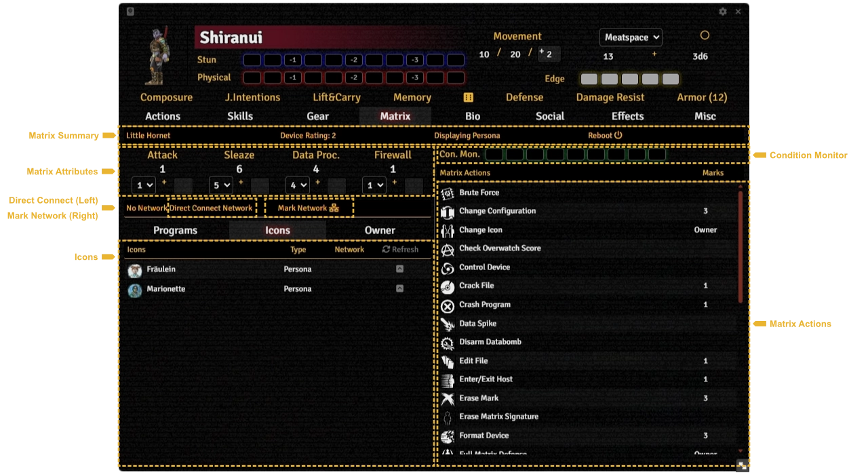
Task: Open the Skills tab
Action: point(240,116)
